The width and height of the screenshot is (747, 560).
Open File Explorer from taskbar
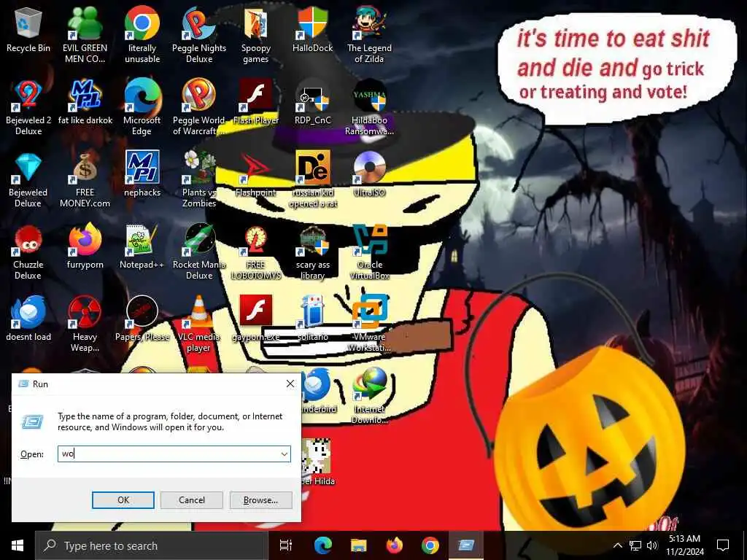[x=358, y=545]
